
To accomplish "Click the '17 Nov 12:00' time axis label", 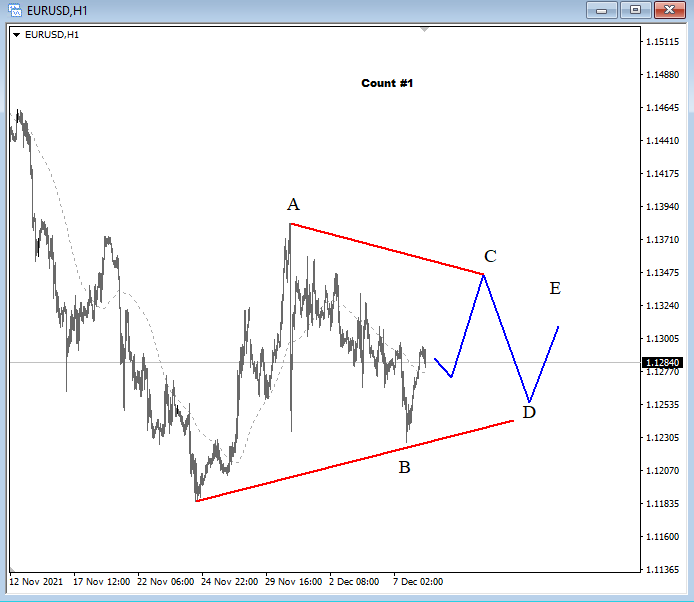I will click(101, 582).
